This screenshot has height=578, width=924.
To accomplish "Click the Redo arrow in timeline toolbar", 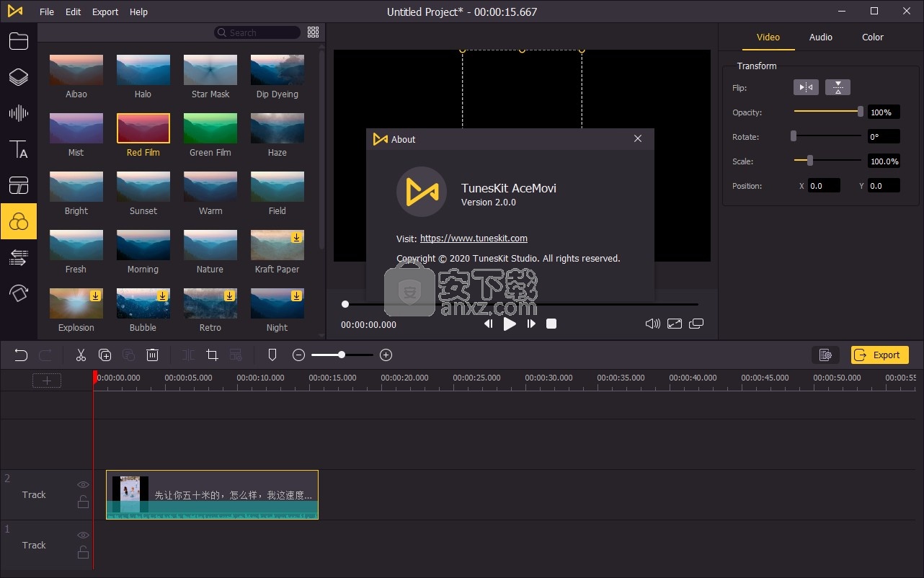I will click(45, 355).
